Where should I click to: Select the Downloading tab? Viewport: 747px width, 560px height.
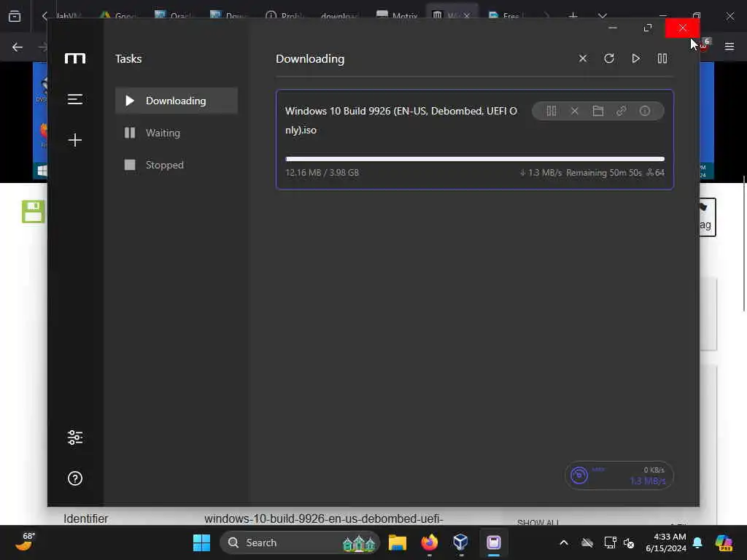point(177,101)
